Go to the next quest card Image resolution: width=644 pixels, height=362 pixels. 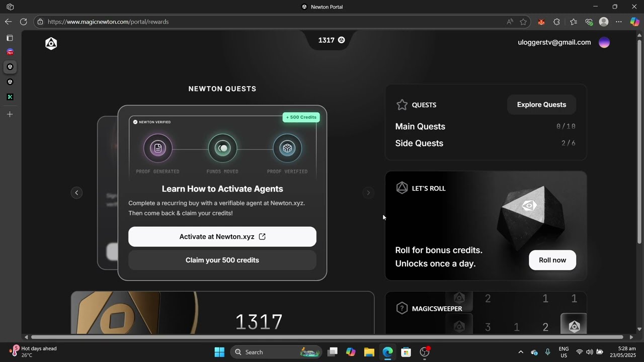[x=368, y=193]
